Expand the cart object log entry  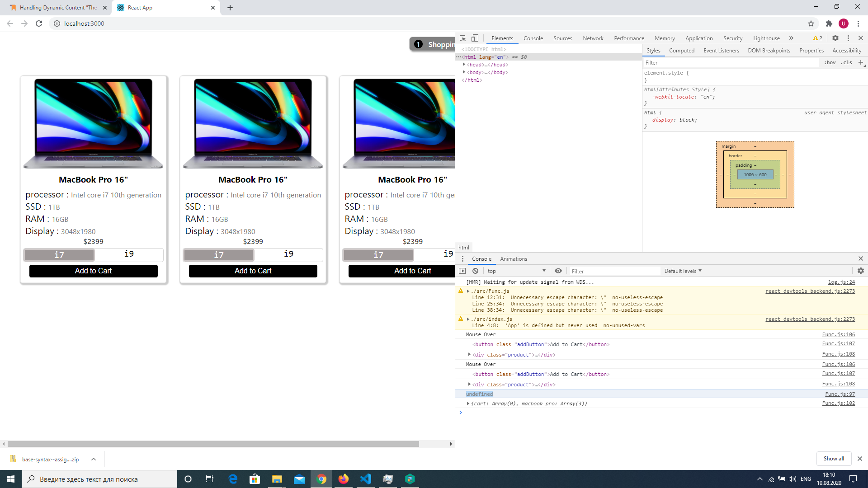point(468,404)
